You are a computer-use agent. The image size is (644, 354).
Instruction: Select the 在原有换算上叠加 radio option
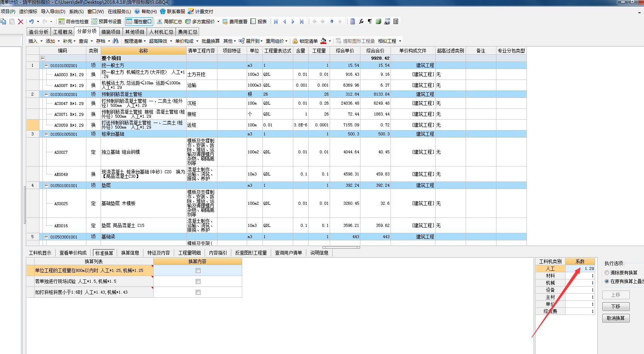(x=607, y=281)
